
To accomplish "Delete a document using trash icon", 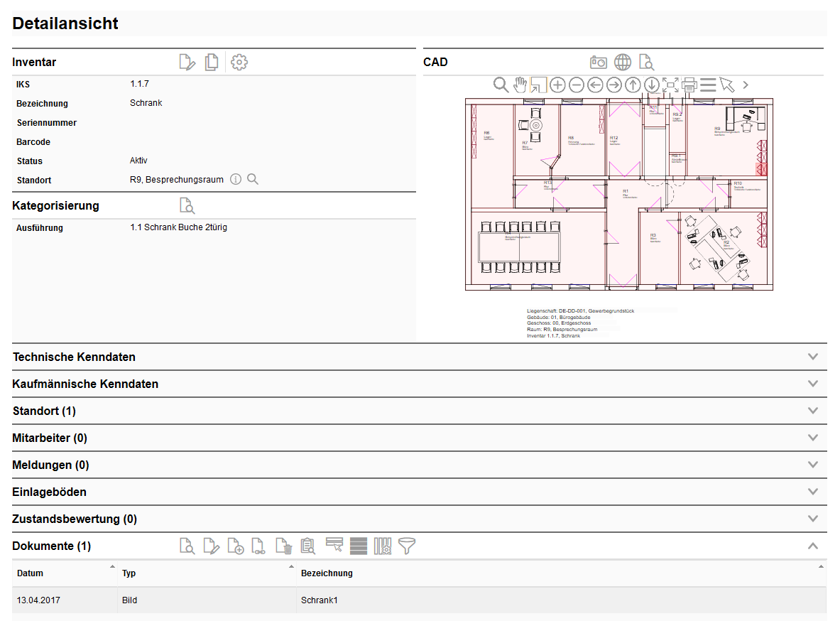I will [283, 546].
